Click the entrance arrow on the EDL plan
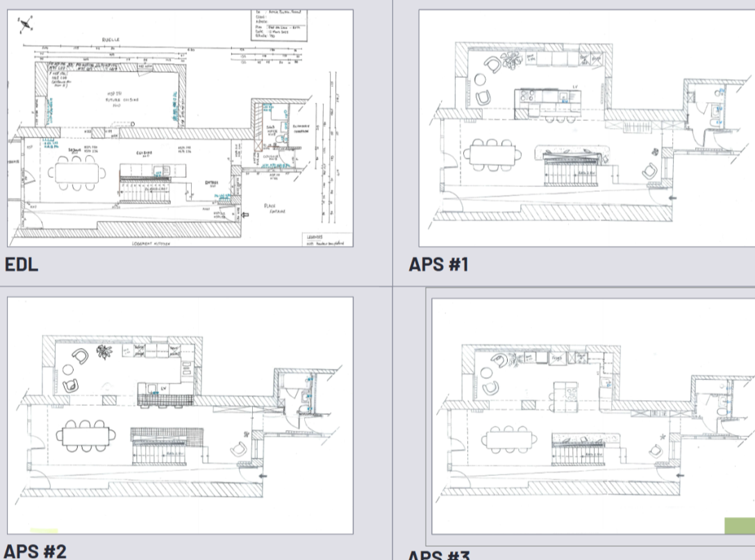 click(246, 216)
